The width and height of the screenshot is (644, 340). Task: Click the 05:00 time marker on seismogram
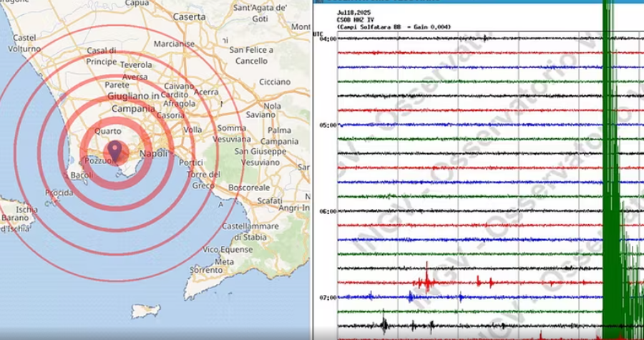(327, 125)
